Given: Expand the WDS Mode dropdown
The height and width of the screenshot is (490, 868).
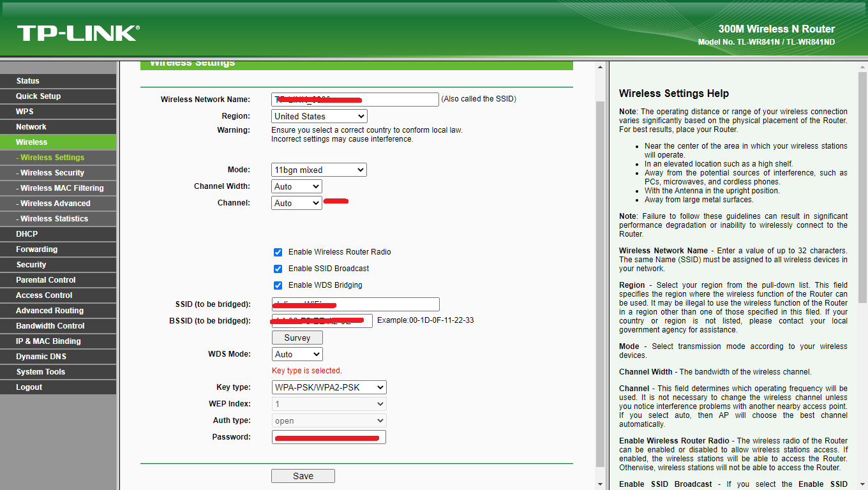Looking at the screenshot, I should click(297, 354).
